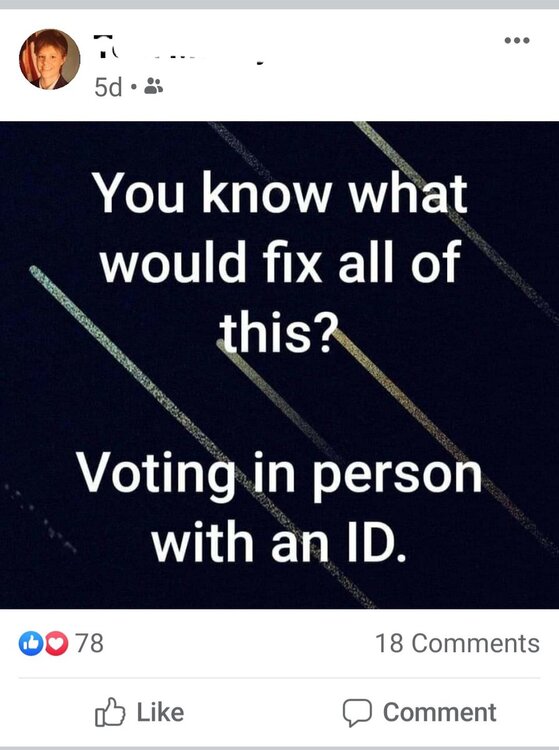
Task: Click the blue thumbs-up reaction icon
Action: [x=31, y=643]
